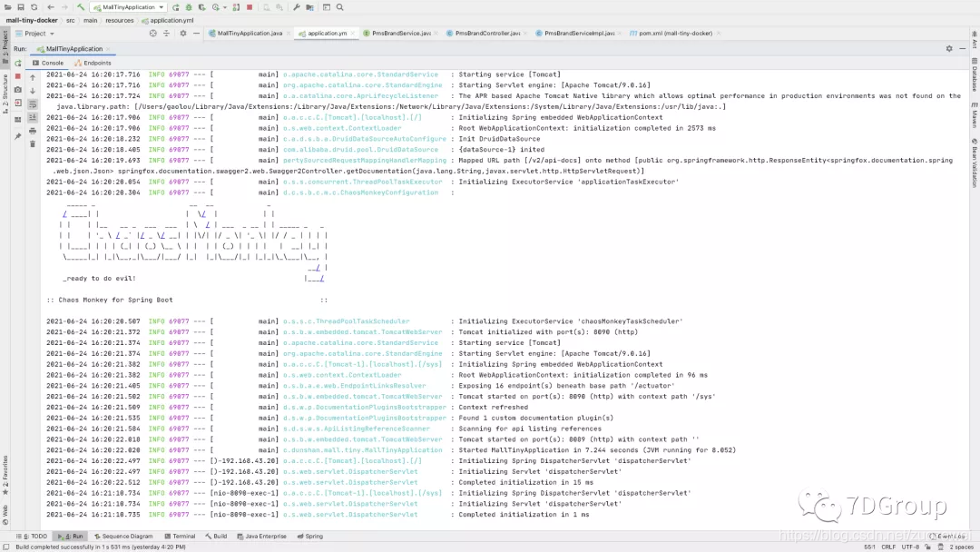The image size is (980, 552).
Task: Print the console output
Action: click(x=33, y=132)
